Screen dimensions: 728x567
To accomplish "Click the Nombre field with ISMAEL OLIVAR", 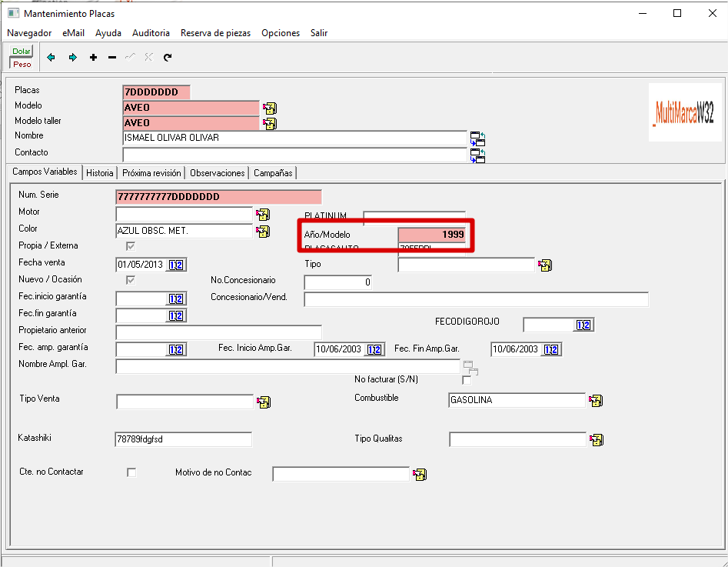I will tap(294, 138).
